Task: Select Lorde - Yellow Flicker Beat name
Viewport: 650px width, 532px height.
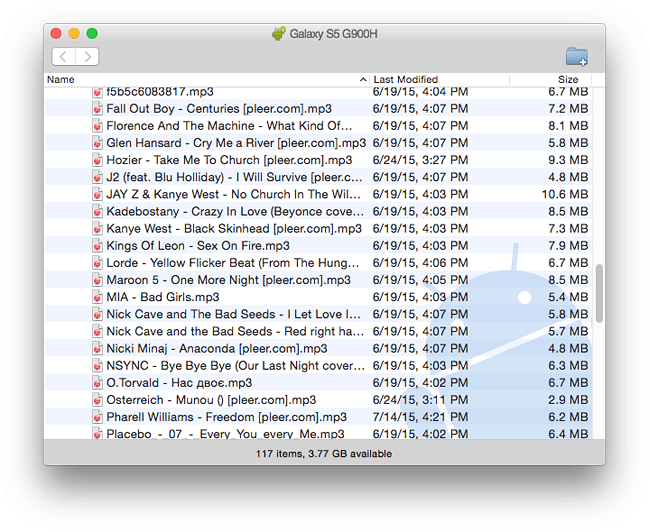Action: click(x=233, y=263)
